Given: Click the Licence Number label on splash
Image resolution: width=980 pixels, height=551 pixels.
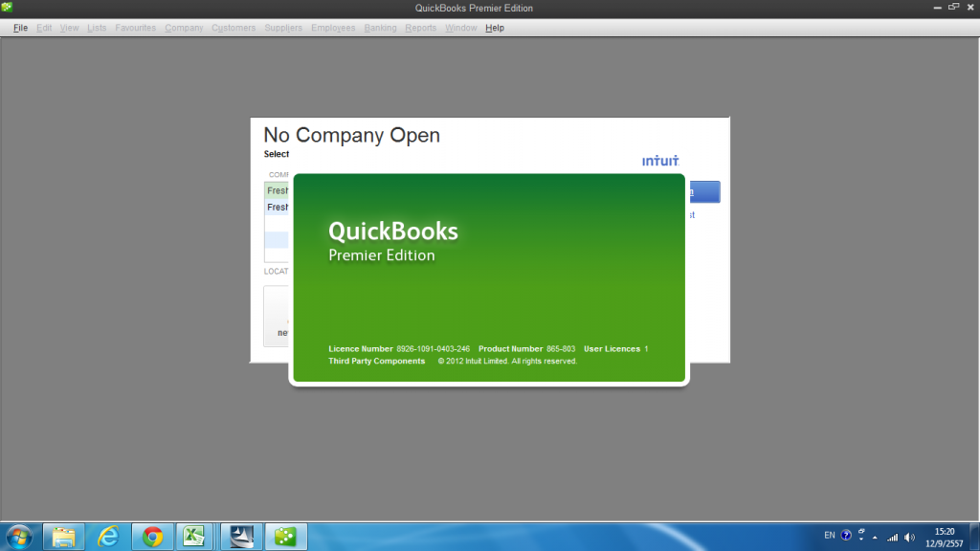Looking at the screenshot, I should [361, 348].
